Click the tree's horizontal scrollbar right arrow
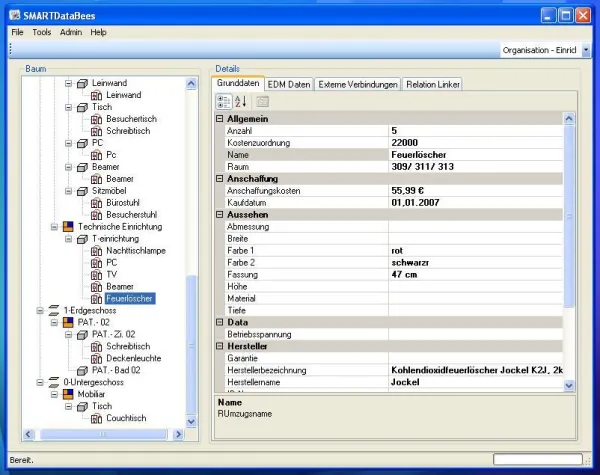This screenshot has width=600, height=475. click(180, 435)
